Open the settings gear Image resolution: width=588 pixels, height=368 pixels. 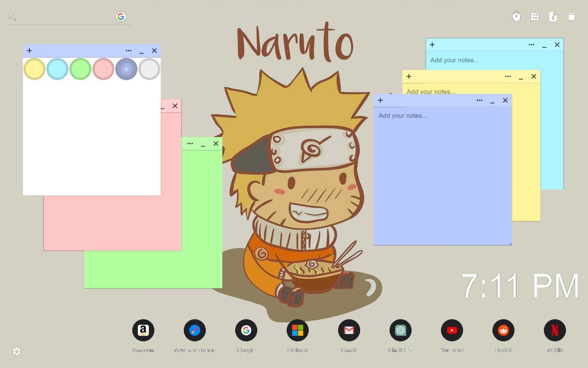[x=17, y=351]
